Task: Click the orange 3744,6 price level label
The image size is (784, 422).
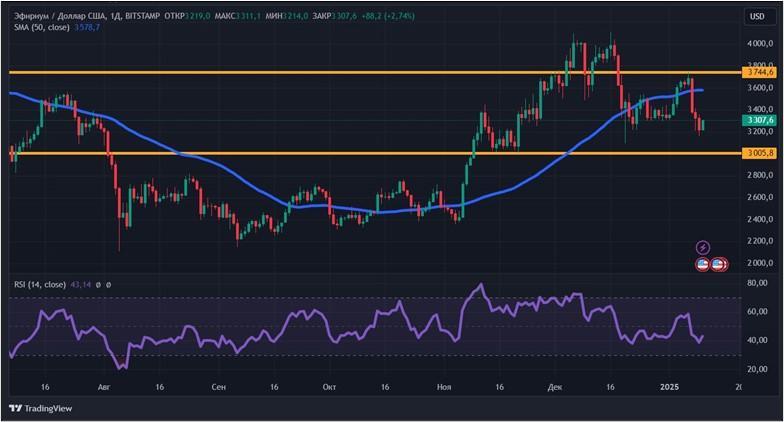Action: click(x=759, y=73)
